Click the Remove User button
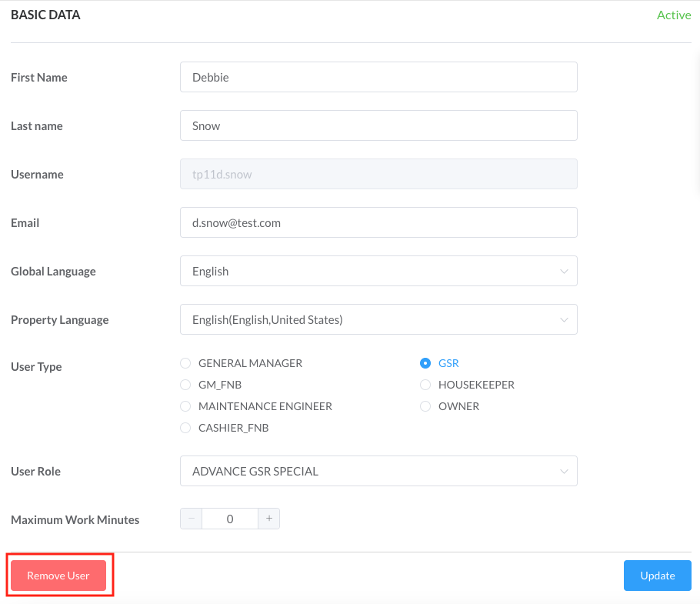Image resolution: width=700 pixels, height=604 pixels. [58, 575]
